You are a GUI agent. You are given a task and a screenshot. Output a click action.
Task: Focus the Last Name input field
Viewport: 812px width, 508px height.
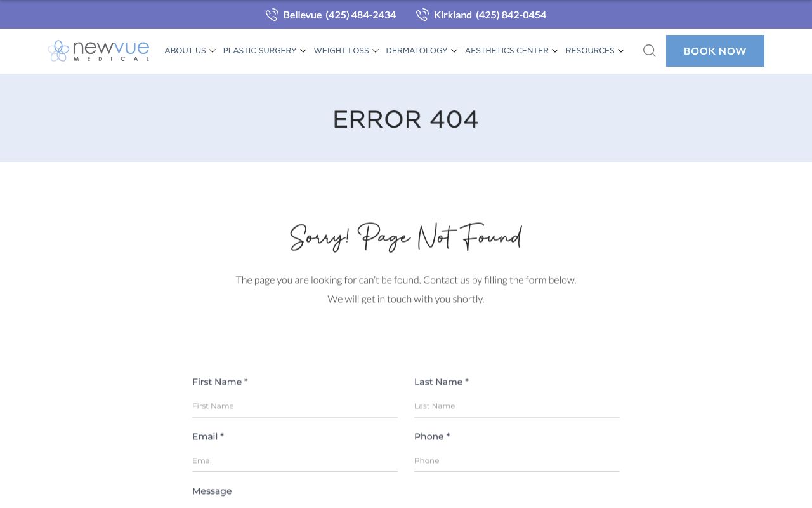(516, 406)
